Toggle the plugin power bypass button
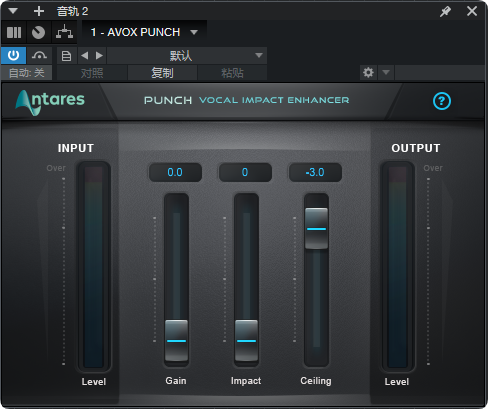Image resolution: width=488 pixels, height=409 pixels. pyautogui.click(x=14, y=55)
